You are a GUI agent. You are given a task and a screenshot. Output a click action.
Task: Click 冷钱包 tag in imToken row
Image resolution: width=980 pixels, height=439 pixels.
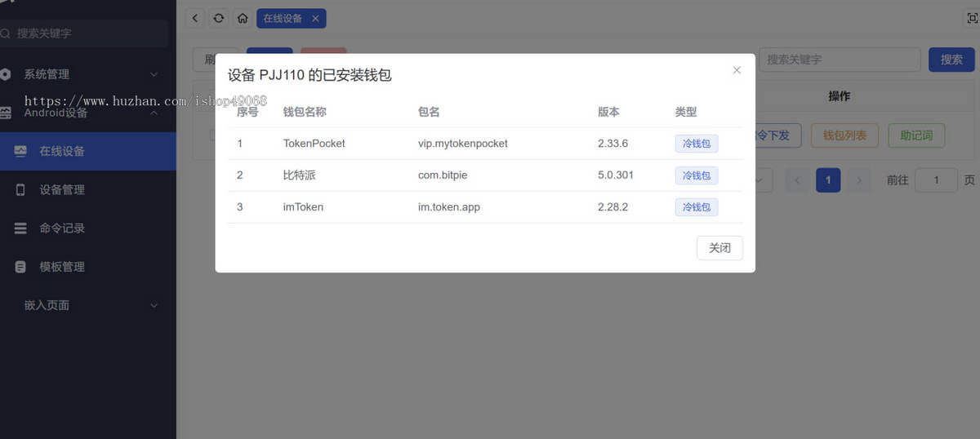[696, 207]
